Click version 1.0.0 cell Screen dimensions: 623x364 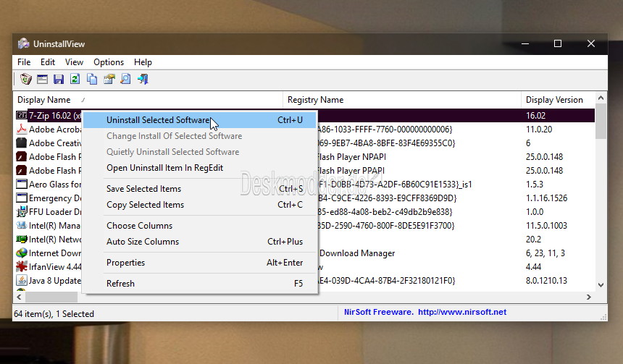(535, 211)
